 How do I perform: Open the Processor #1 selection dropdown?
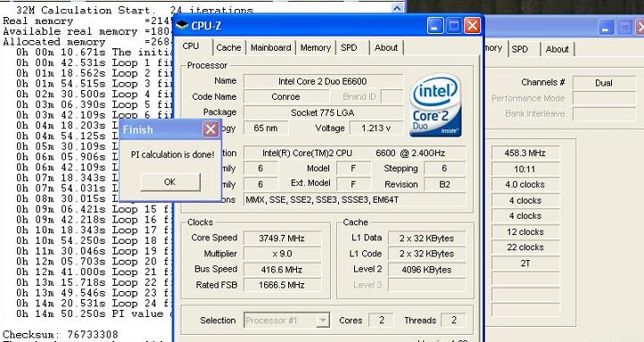tap(323, 320)
